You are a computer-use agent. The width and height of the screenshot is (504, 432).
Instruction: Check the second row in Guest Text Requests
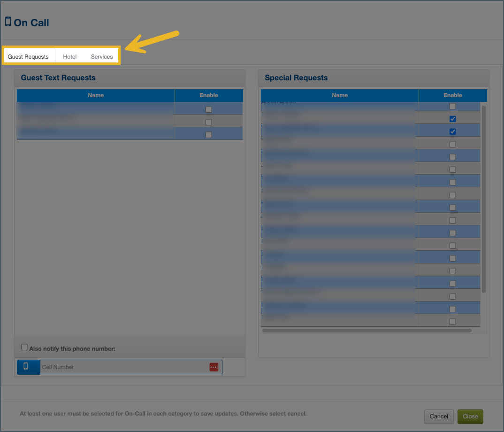click(209, 122)
